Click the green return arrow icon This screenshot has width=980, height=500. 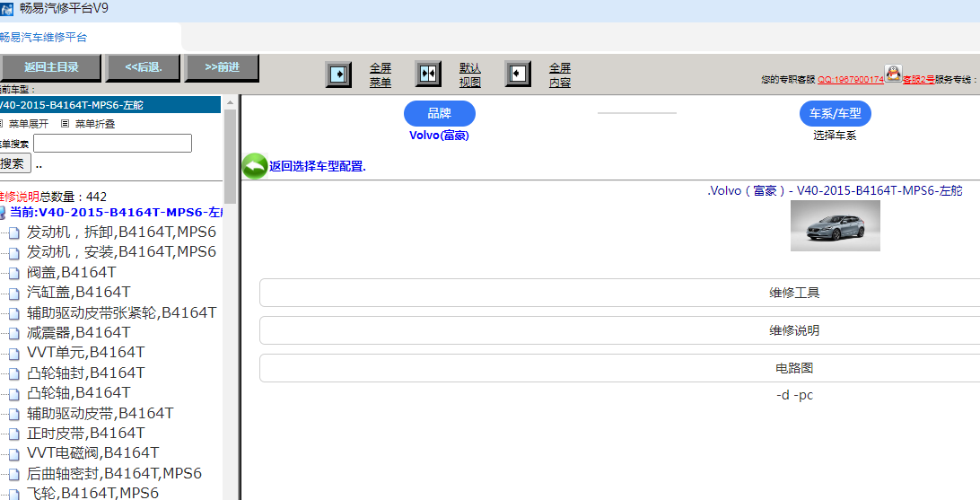tap(255, 166)
